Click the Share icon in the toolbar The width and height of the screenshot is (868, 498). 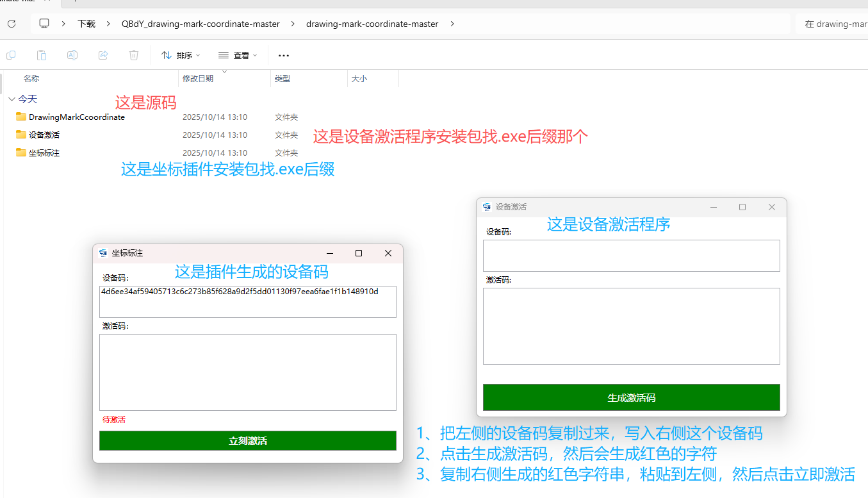103,55
